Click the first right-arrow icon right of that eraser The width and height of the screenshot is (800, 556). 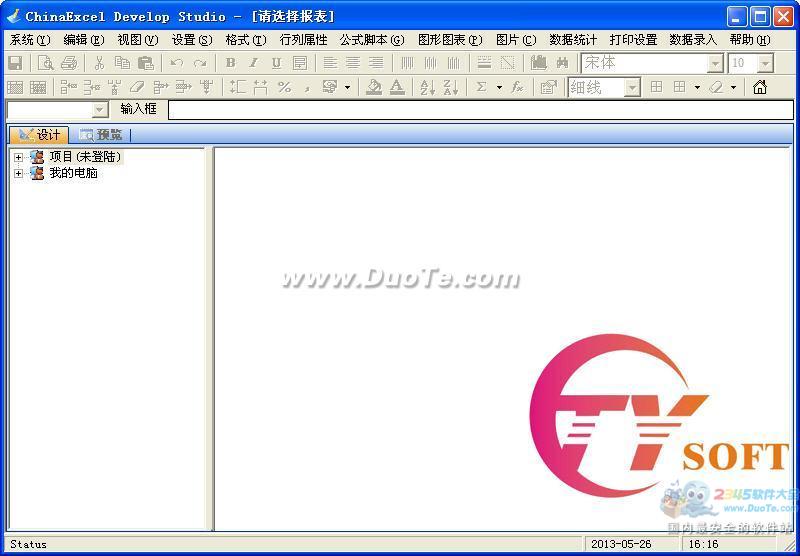[161, 88]
